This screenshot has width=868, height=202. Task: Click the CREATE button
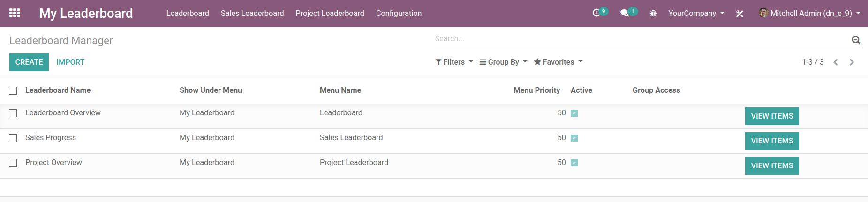coord(29,62)
